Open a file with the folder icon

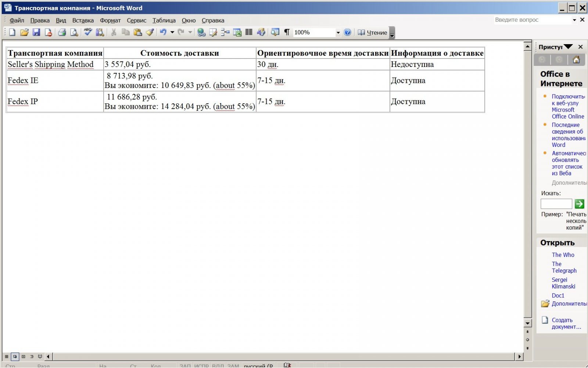(24, 32)
